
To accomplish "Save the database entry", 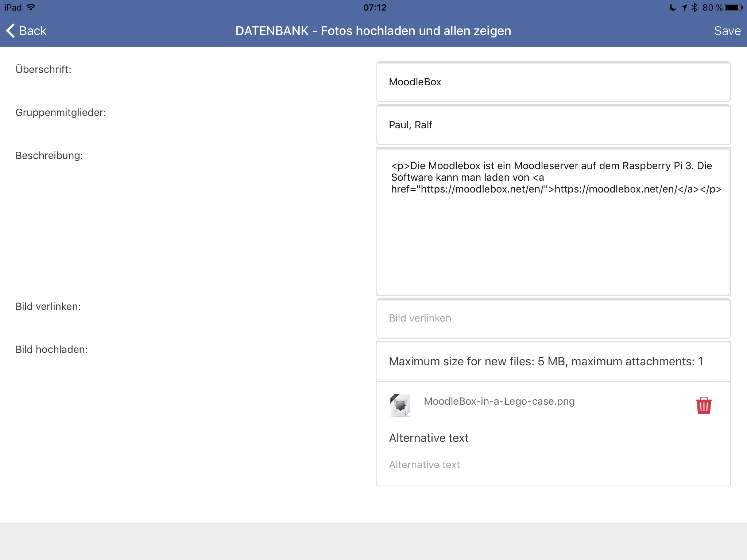I will pos(727,31).
